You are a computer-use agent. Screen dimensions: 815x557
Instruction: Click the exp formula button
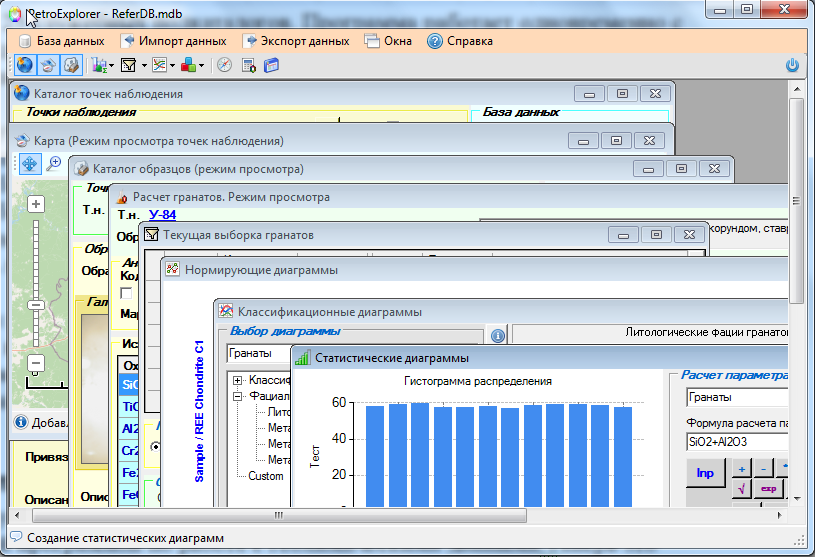(x=768, y=489)
